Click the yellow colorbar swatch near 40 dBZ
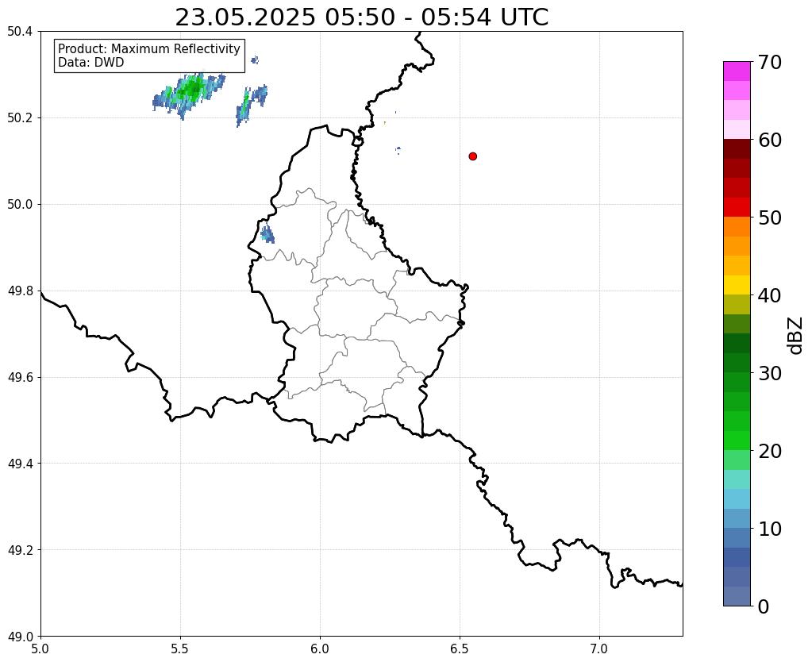Viewport: 812px width, 662px height. [x=737, y=285]
